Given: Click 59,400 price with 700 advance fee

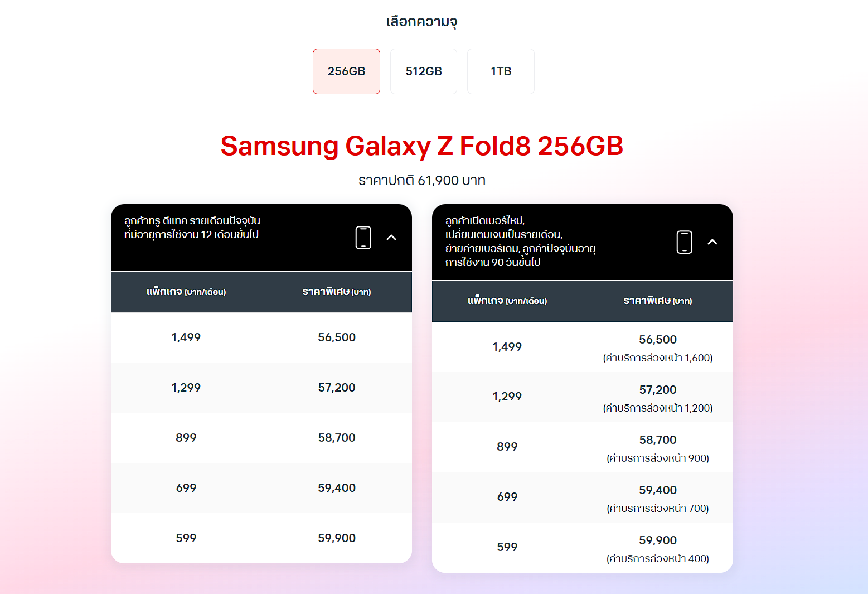Looking at the screenshot, I should click(x=658, y=490).
